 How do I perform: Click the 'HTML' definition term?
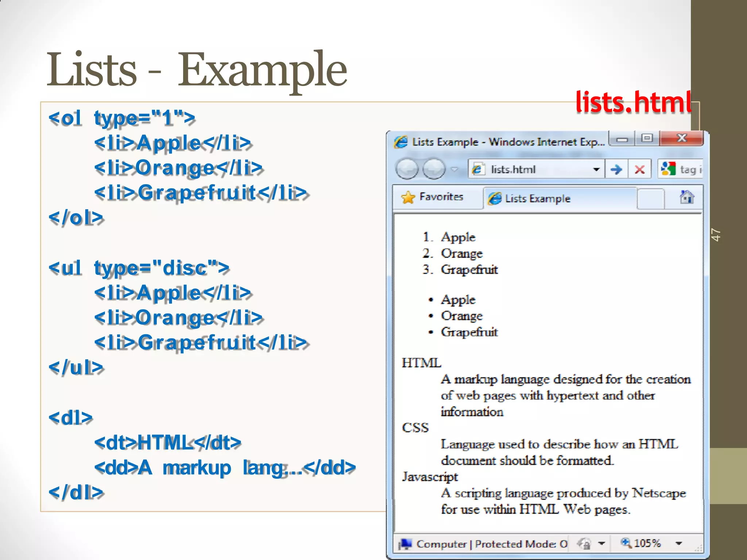[x=421, y=363]
